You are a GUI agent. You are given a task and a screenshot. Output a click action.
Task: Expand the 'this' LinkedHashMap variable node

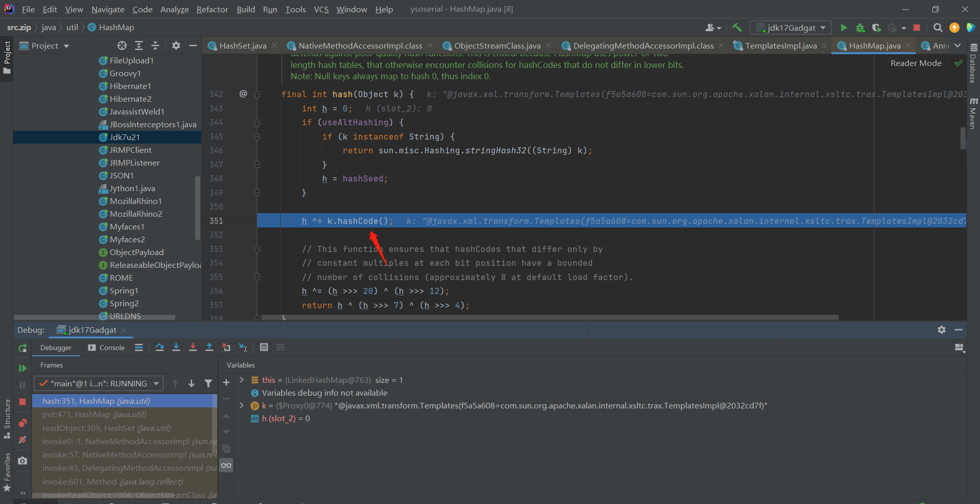click(242, 380)
